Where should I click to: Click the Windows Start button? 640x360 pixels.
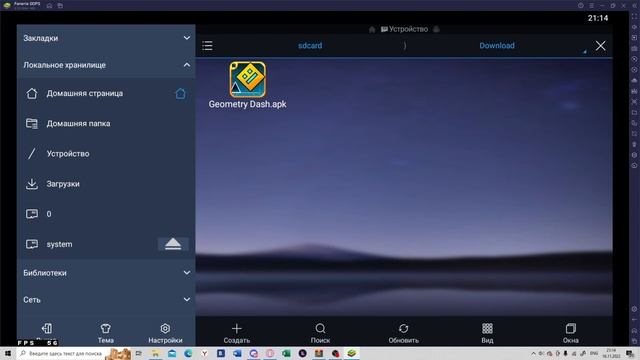coord(8,353)
